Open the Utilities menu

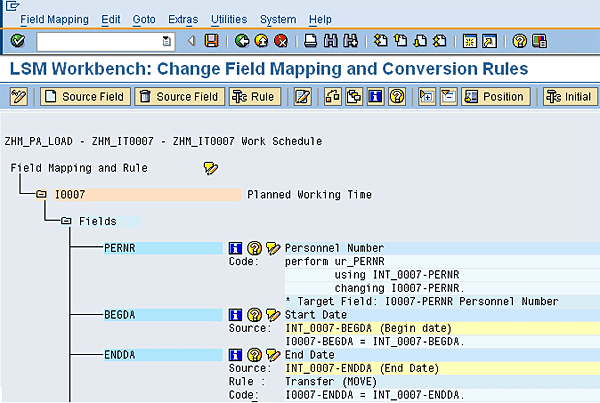[x=229, y=19]
